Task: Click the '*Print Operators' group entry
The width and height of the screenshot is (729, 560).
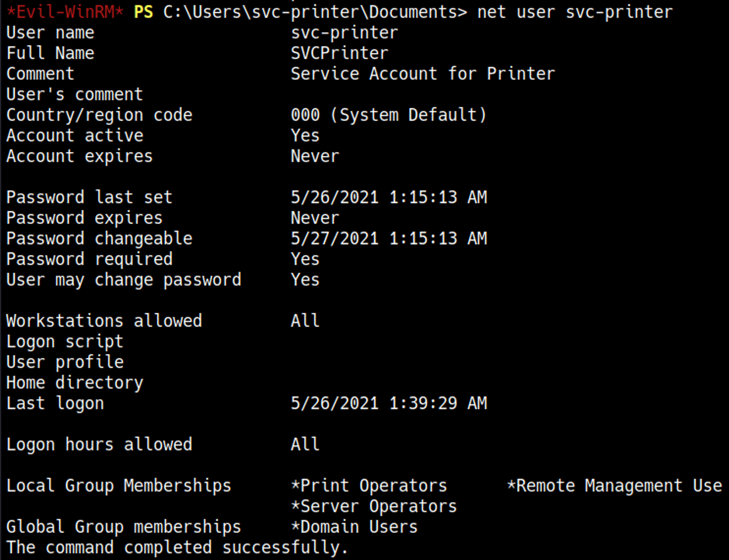Action: click(x=369, y=486)
